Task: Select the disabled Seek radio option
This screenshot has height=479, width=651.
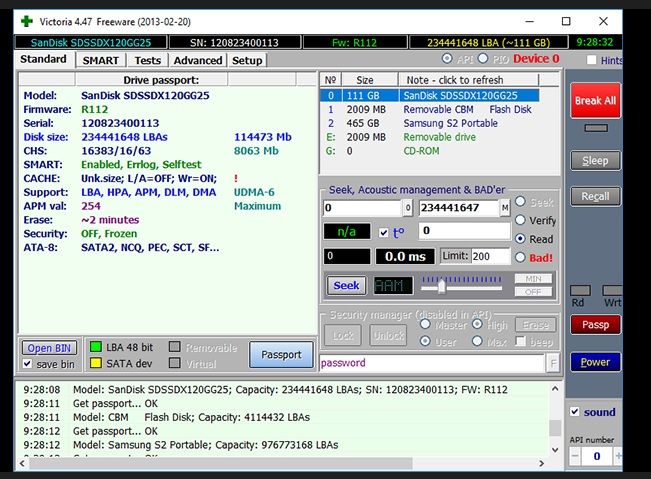Action: coord(520,202)
